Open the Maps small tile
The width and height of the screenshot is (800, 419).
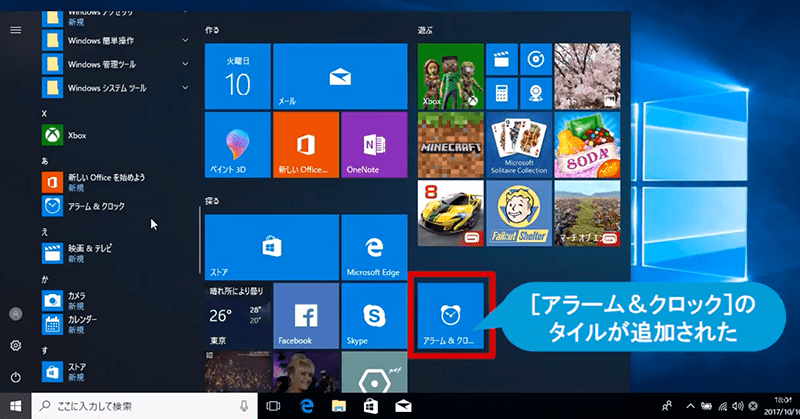[536, 93]
